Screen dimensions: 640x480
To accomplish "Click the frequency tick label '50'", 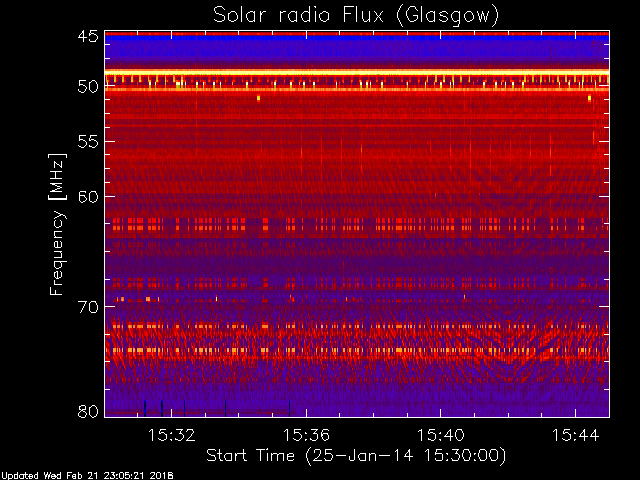I will pos(88,86).
